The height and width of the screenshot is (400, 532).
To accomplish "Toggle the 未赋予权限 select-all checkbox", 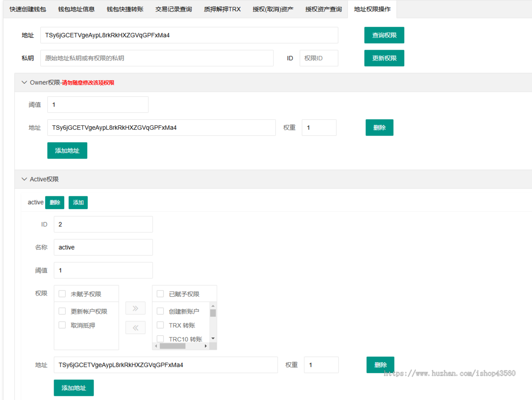I will tap(62, 294).
